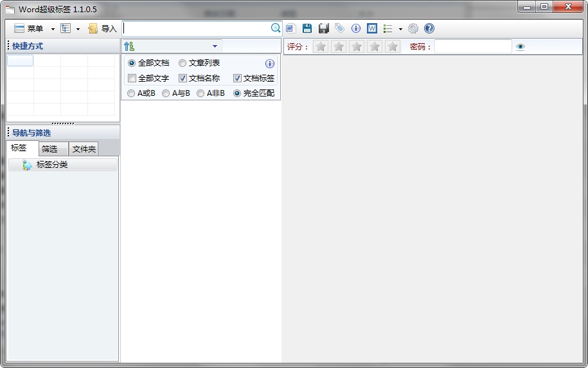The width and height of the screenshot is (588, 368).
Task: Expand the tree view layout dropdown arrow
Action: pos(78,29)
